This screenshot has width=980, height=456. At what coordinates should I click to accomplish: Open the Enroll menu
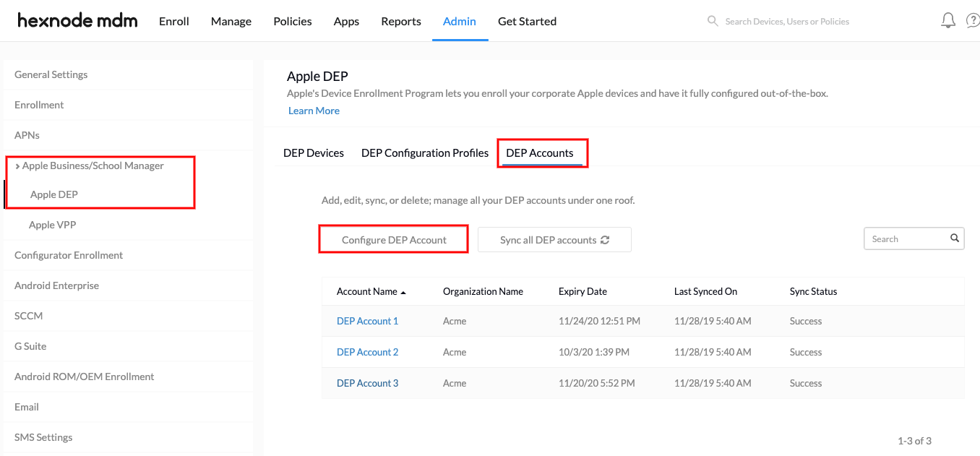tap(174, 21)
